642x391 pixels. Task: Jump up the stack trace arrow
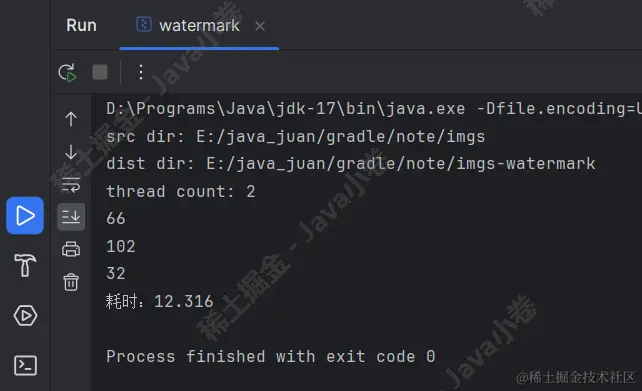71,119
